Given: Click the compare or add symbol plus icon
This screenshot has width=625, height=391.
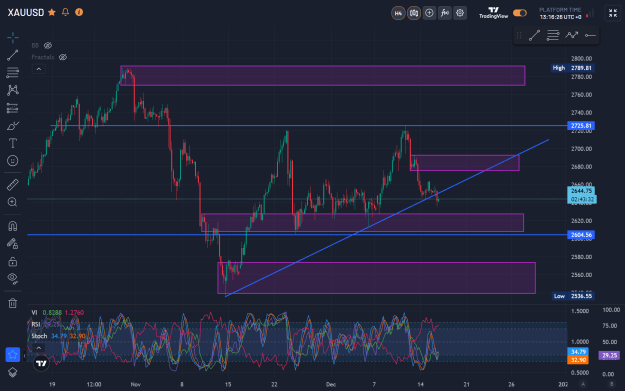Looking at the screenshot, I should click(x=429, y=13).
